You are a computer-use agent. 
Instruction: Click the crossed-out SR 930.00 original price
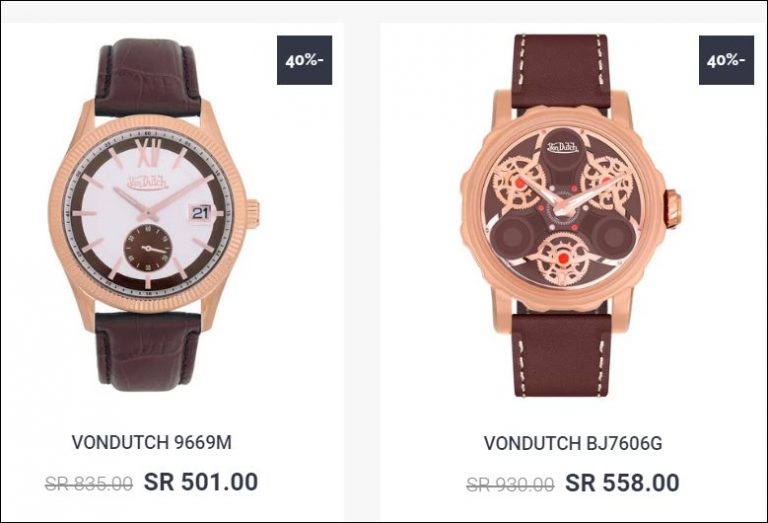pyautogui.click(x=510, y=485)
